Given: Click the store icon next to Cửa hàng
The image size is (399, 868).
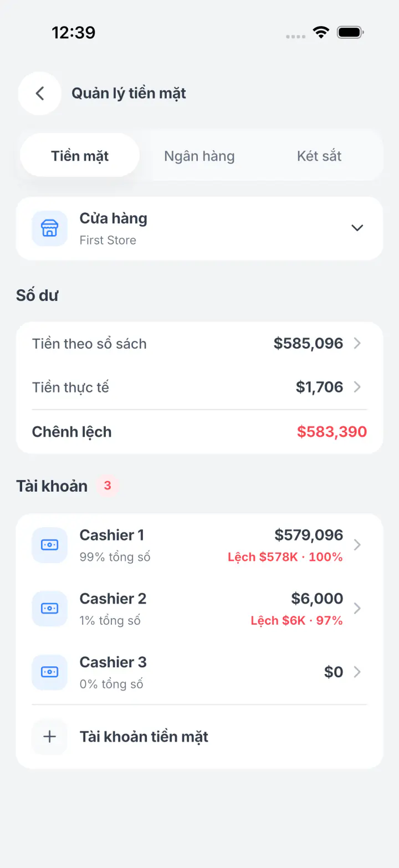Looking at the screenshot, I should [x=49, y=228].
